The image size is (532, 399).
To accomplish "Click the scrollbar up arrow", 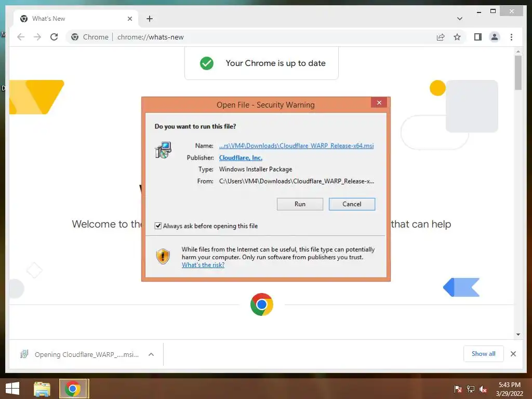I will click(x=518, y=51).
